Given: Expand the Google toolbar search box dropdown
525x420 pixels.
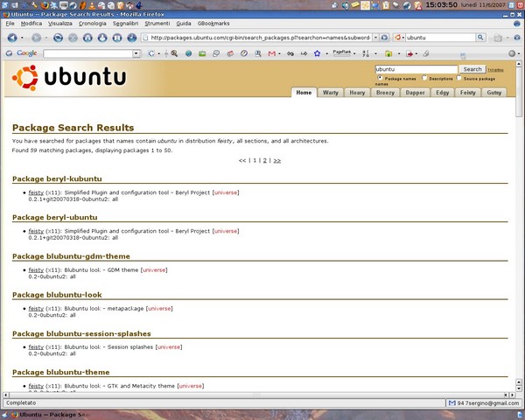Looking at the screenshot, I should [136, 53].
